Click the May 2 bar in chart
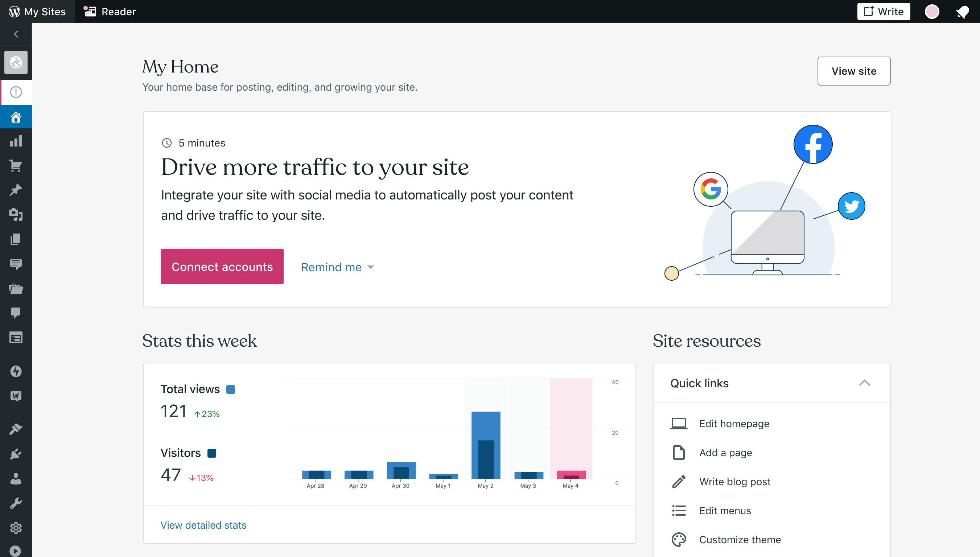Screen dimensions: 980x557 (x=485, y=445)
